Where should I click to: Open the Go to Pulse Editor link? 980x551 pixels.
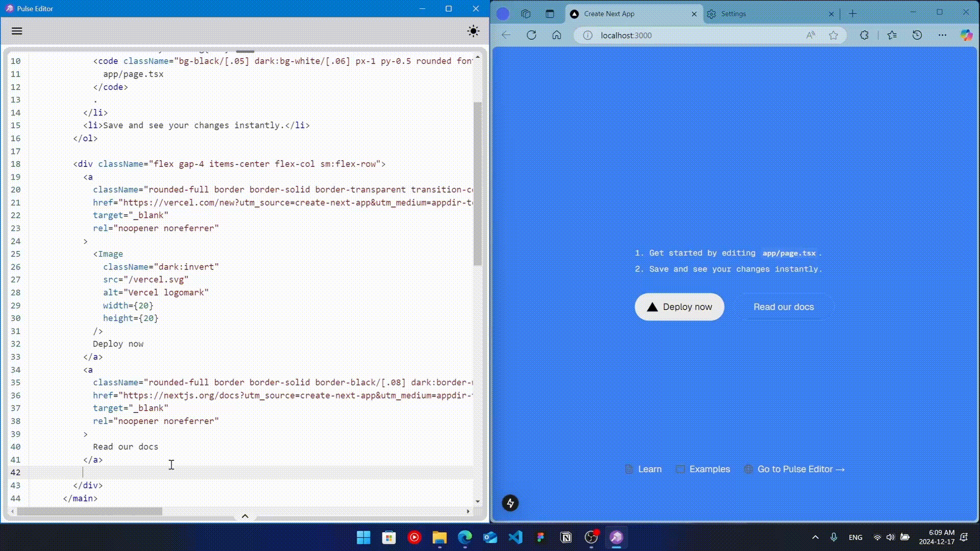coord(800,469)
